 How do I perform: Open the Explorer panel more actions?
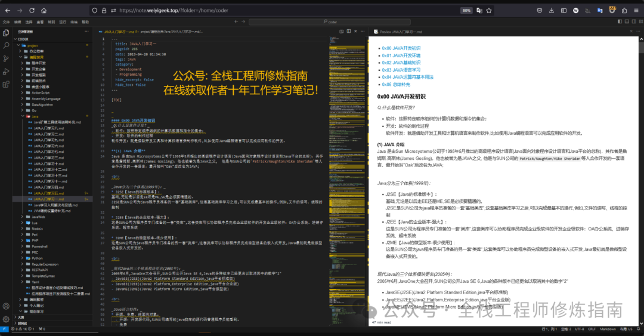pos(86,32)
